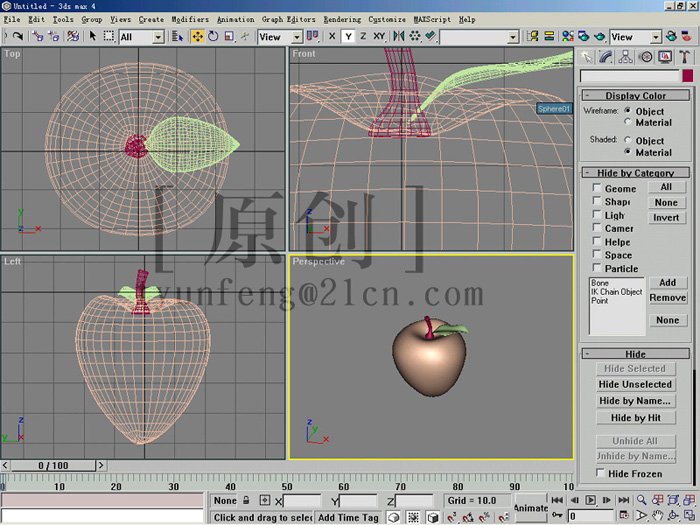Click the Hide by Hit button
700x525 pixels.
[635, 418]
